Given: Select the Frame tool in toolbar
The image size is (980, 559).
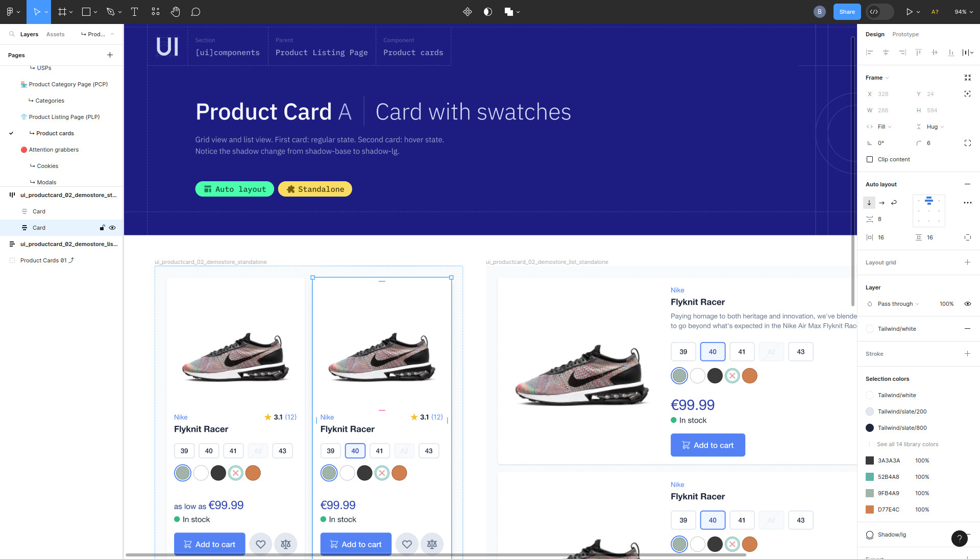Looking at the screenshot, I should tap(63, 11).
